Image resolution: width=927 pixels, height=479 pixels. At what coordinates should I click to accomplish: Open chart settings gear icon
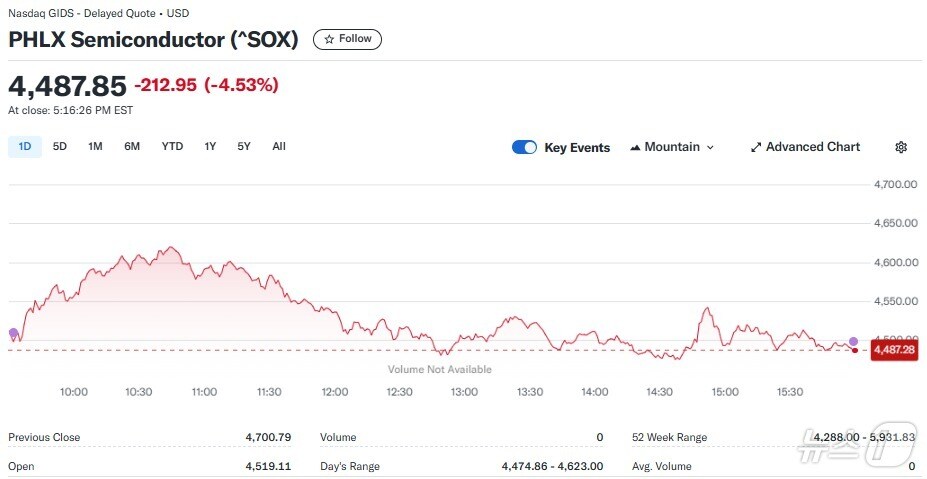point(900,147)
